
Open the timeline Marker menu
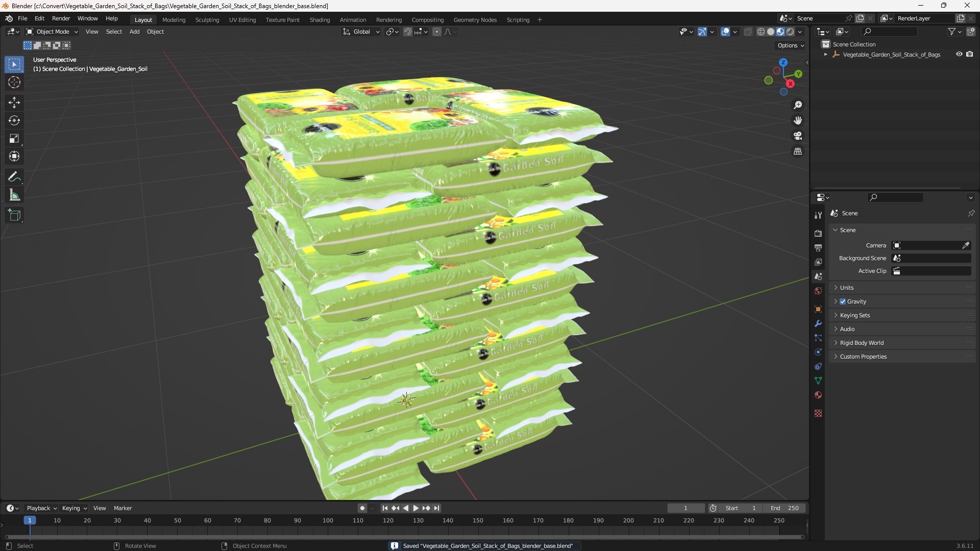point(122,508)
